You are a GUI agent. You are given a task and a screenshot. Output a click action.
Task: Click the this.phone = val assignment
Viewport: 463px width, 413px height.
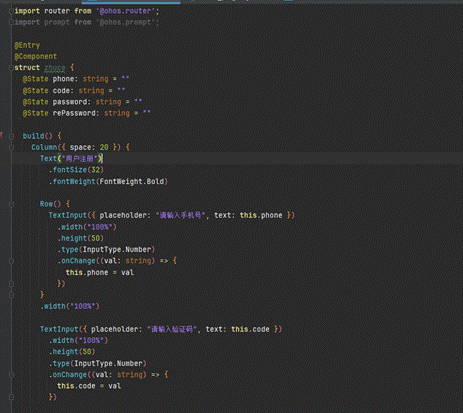click(100, 273)
